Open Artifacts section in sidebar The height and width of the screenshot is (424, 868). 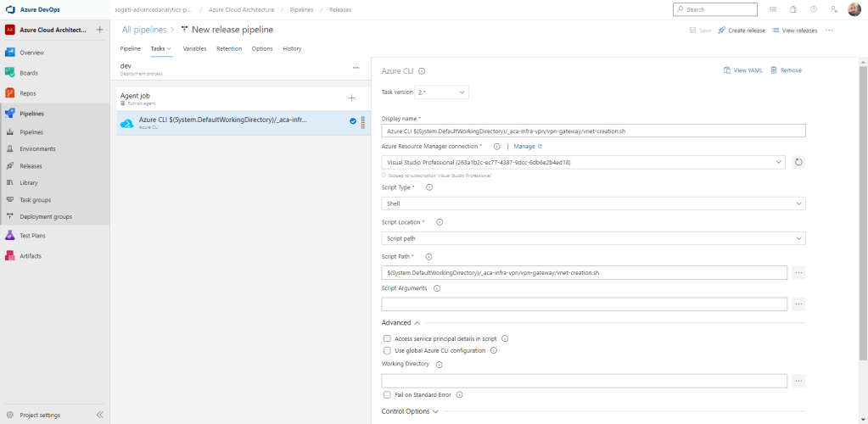click(x=31, y=255)
